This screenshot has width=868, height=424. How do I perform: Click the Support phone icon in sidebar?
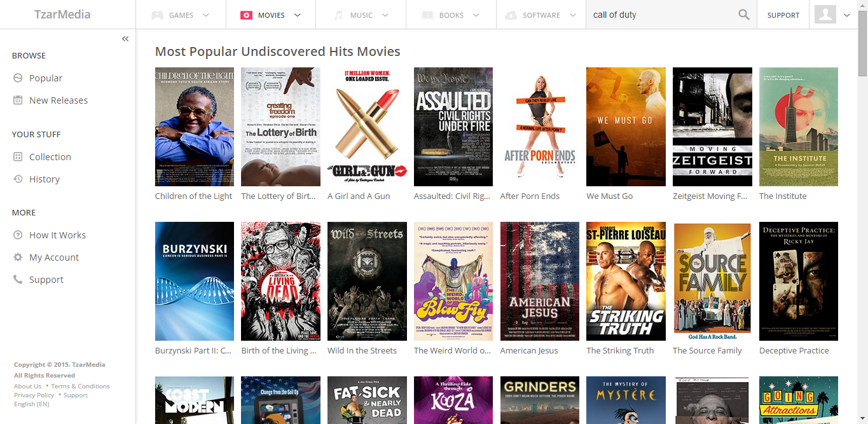18,280
